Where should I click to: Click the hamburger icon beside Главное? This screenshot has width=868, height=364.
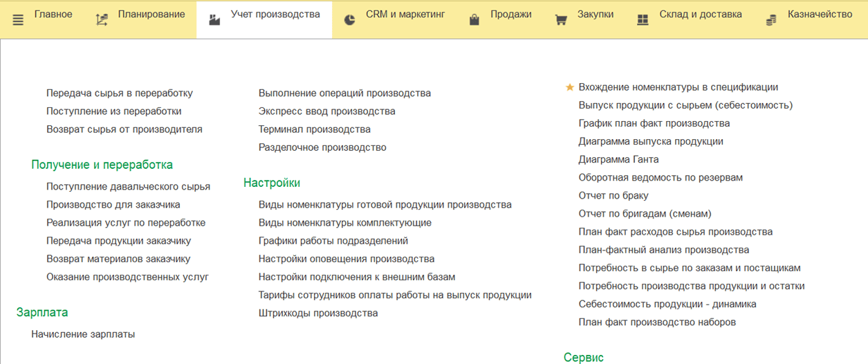pyautogui.click(x=18, y=20)
